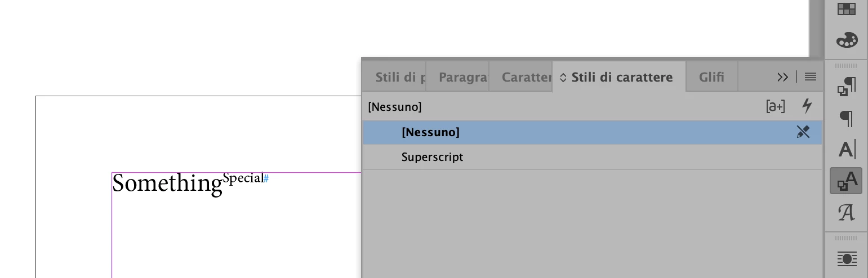Open the Glyphs panel dock icon
This screenshot has width=868, height=278.
coord(846,212)
